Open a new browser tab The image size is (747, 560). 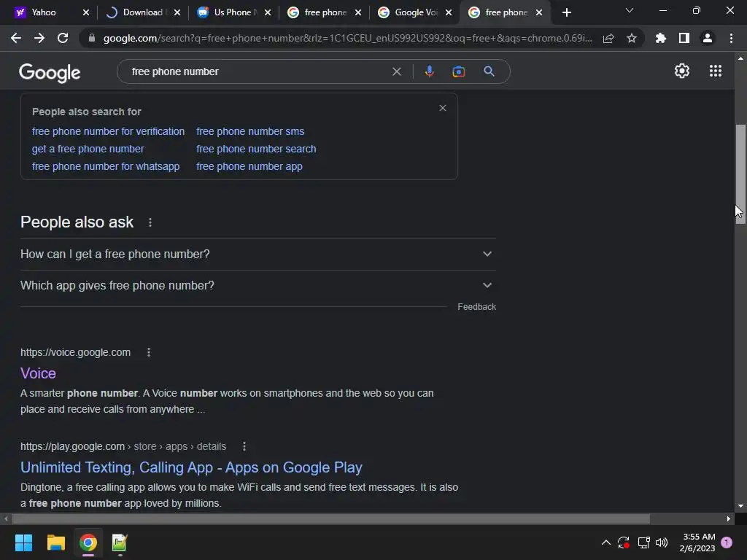pos(566,12)
